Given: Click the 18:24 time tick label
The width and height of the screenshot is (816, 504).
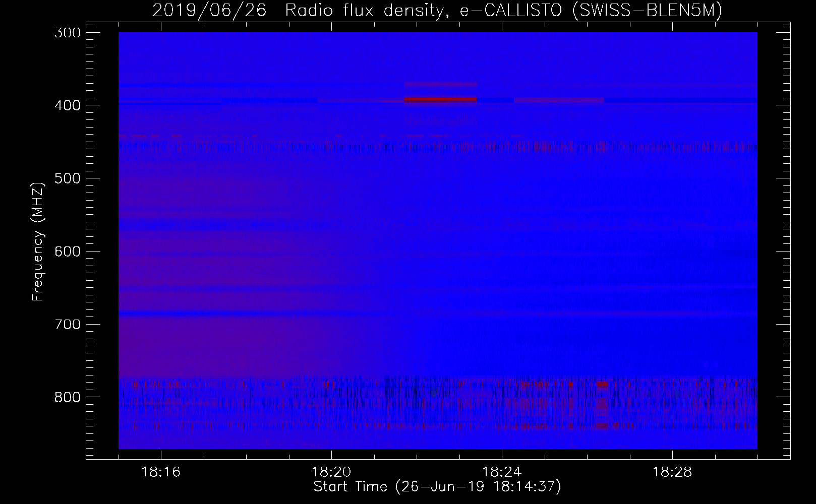Looking at the screenshot, I should click(x=502, y=472).
